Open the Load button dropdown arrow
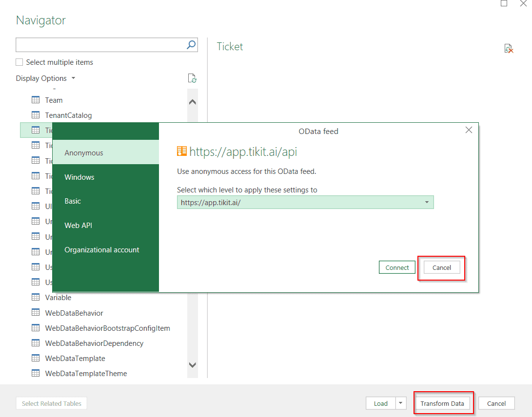The image size is (532, 417). pos(400,403)
